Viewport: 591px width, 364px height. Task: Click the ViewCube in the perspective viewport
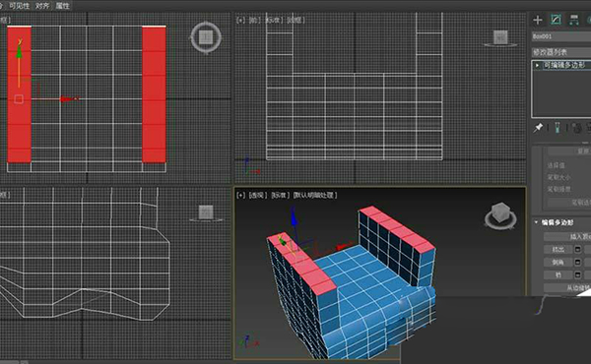[x=500, y=215]
